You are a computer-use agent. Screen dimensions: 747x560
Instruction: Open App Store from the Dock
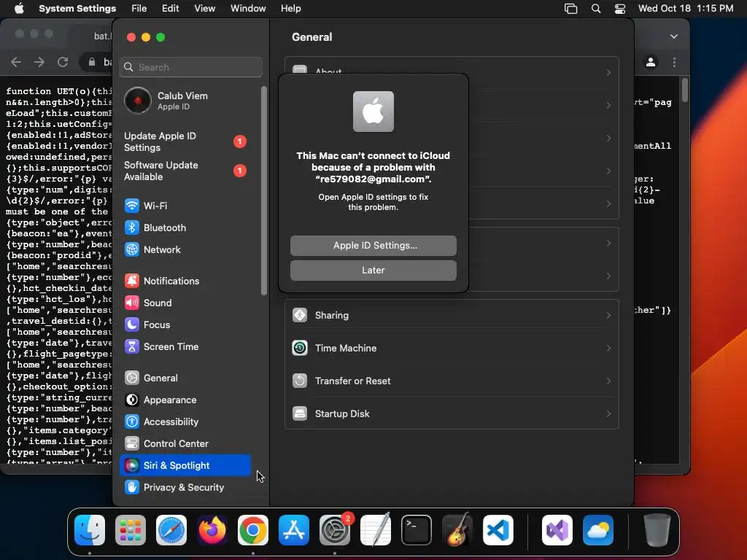click(294, 530)
